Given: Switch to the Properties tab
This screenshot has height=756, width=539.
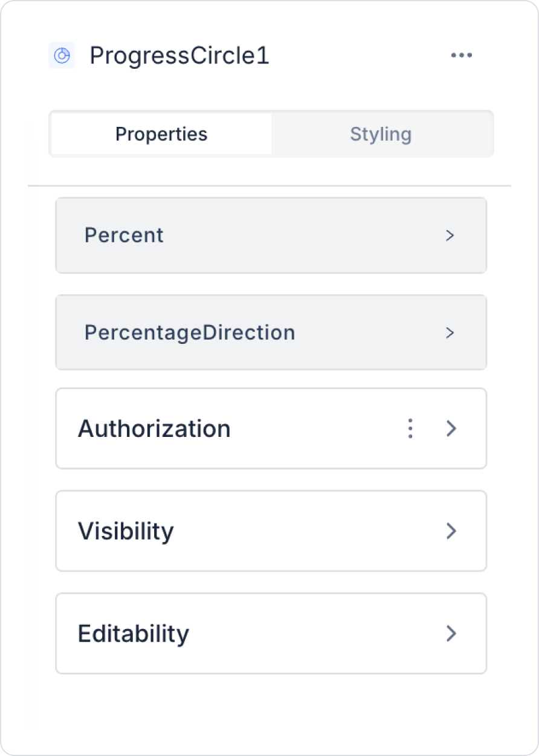Looking at the screenshot, I should click(x=161, y=134).
